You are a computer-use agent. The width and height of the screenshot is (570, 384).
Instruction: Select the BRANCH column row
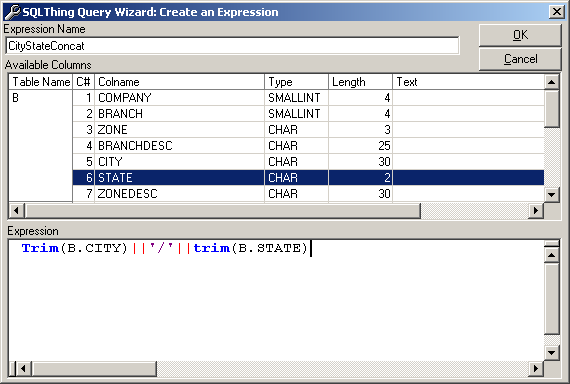308,113
